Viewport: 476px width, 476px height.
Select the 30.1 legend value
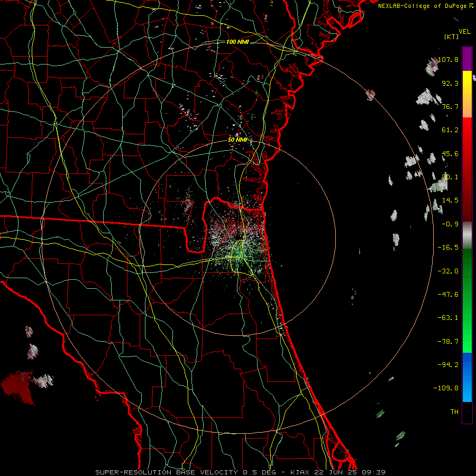pos(450,177)
